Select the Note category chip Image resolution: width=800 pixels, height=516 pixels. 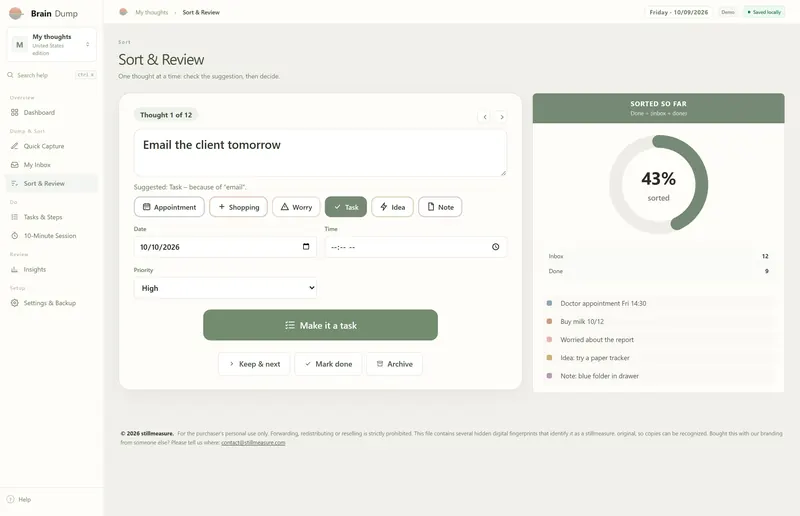[440, 207]
